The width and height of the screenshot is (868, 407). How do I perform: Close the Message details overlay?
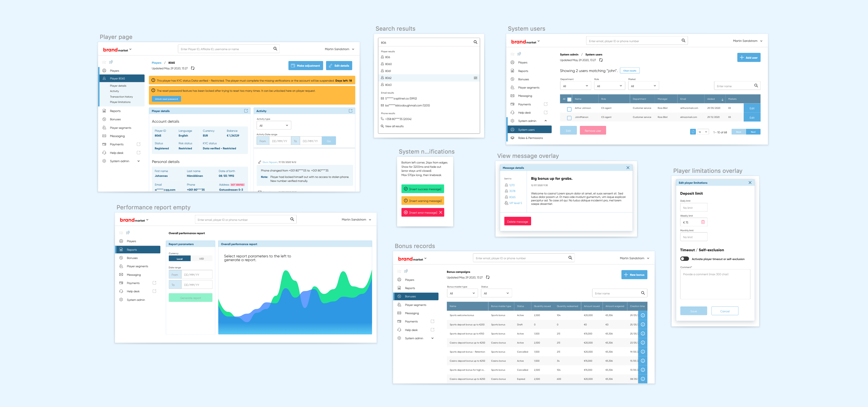pos(628,168)
